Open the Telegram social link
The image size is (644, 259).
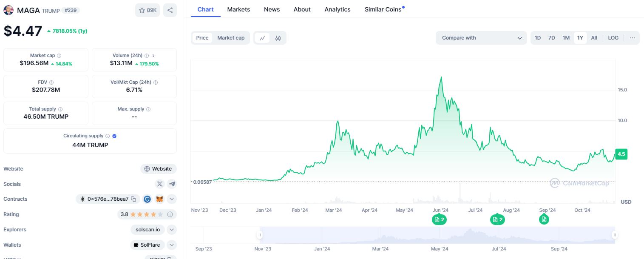tap(172, 184)
